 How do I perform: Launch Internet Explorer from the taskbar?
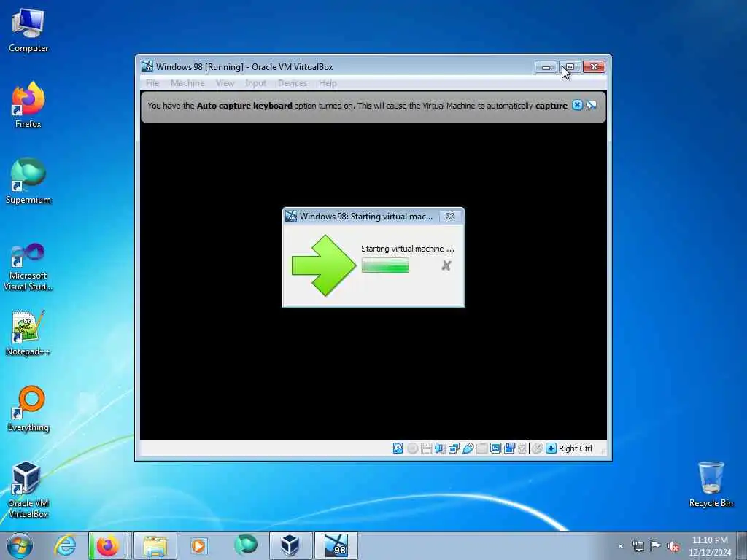pyautogui.click(x=65, y=545)
